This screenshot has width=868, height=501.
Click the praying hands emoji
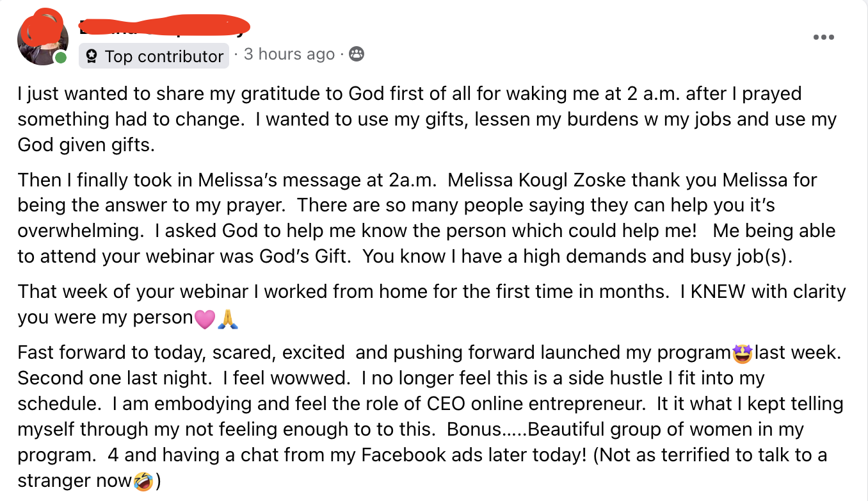(228, 318)
